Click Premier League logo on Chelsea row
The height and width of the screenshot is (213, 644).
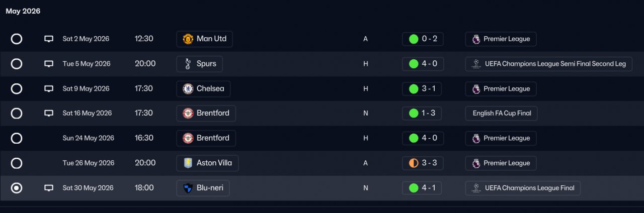tap(475, 89)
